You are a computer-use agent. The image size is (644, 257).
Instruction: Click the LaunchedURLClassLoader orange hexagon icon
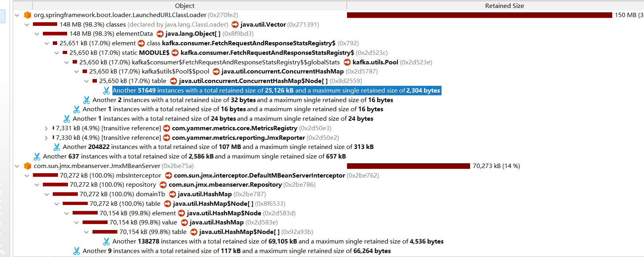click(x=27, y=15)
